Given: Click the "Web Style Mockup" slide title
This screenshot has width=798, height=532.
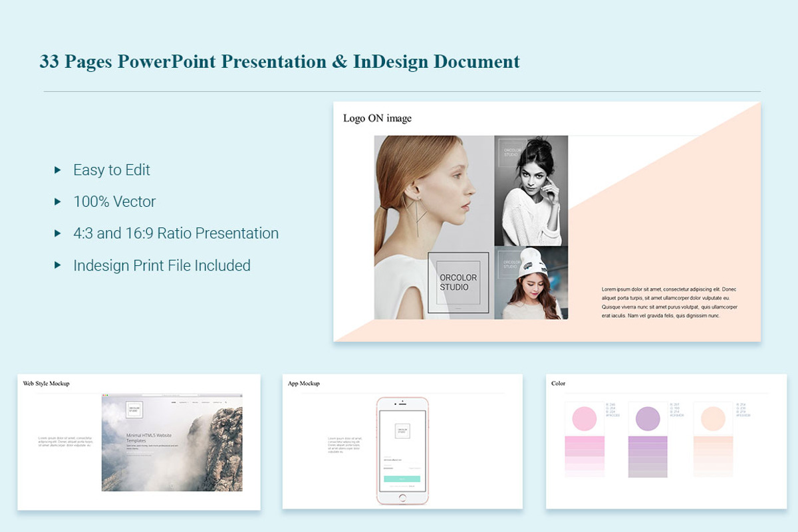Looking at the screenshot, I should pyautogui.click(x=46, y=384).
